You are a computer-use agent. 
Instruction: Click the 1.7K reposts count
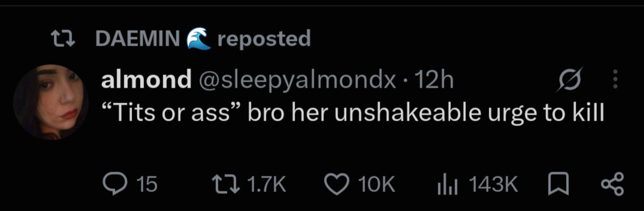(x=268, y=185)
